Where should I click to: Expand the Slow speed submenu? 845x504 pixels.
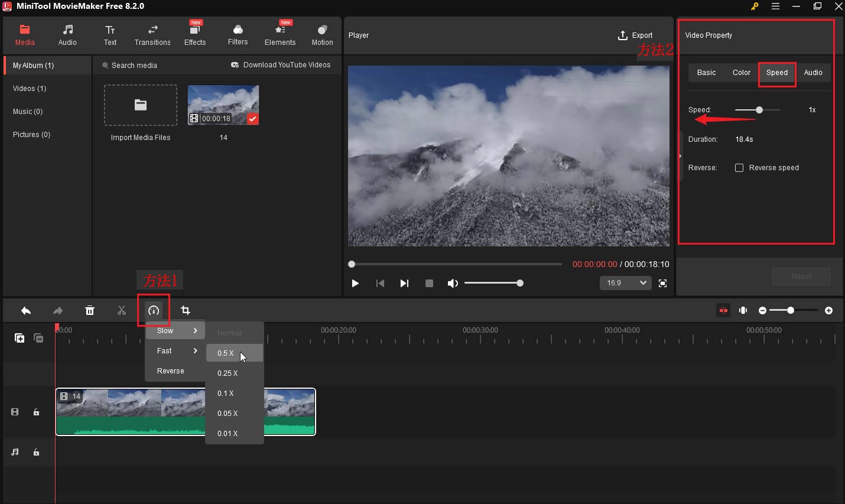[x=175, y=331]
